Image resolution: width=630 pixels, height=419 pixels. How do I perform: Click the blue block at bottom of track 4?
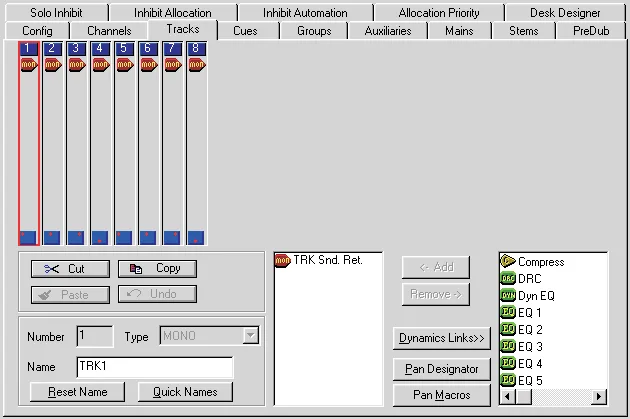click(100, 237)
